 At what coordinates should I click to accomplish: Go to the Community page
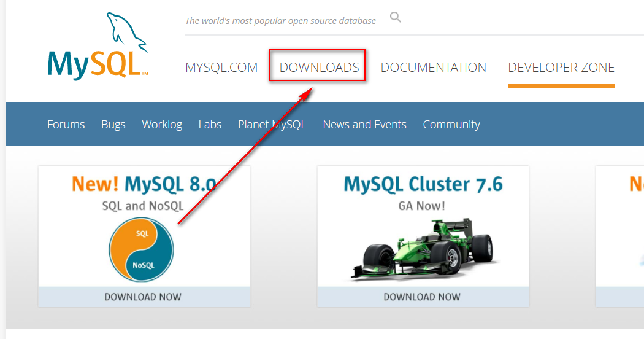(x=451, y=124)
